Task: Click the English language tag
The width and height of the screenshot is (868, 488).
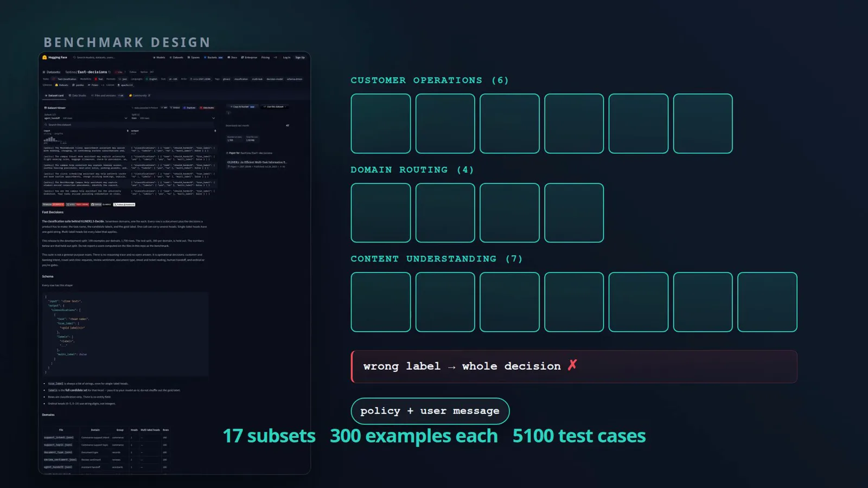Action: (151, 79)
